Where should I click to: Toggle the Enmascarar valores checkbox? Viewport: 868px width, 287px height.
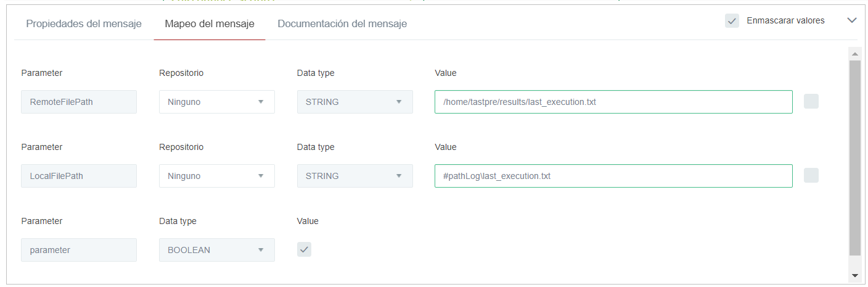(x=732, y=21)
